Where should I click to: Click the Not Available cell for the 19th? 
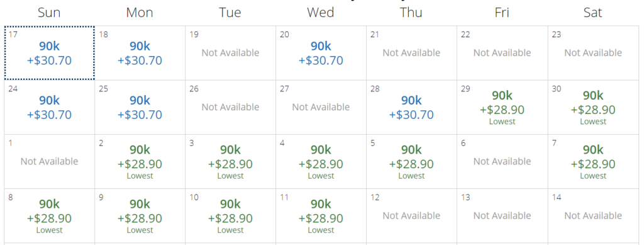tap(230, 53)
